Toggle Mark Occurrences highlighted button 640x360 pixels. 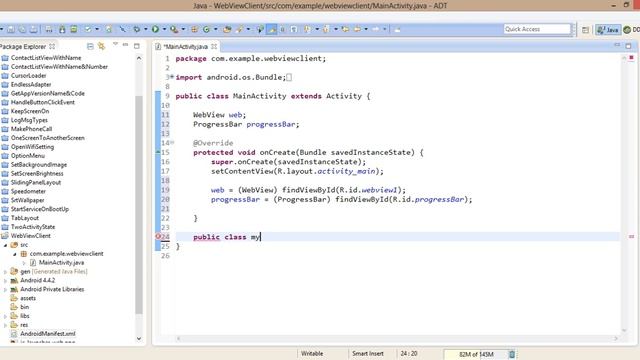click(271, 29)
